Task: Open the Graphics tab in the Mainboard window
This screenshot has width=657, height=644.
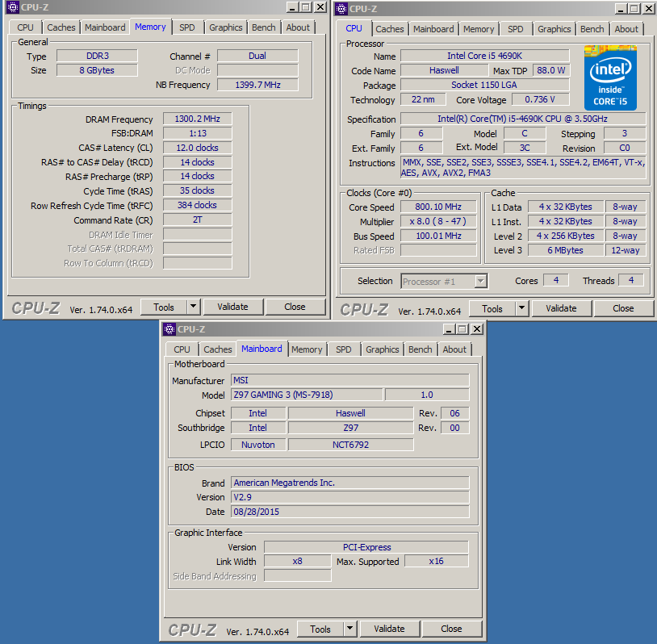Action: click(x=382, y=349)
